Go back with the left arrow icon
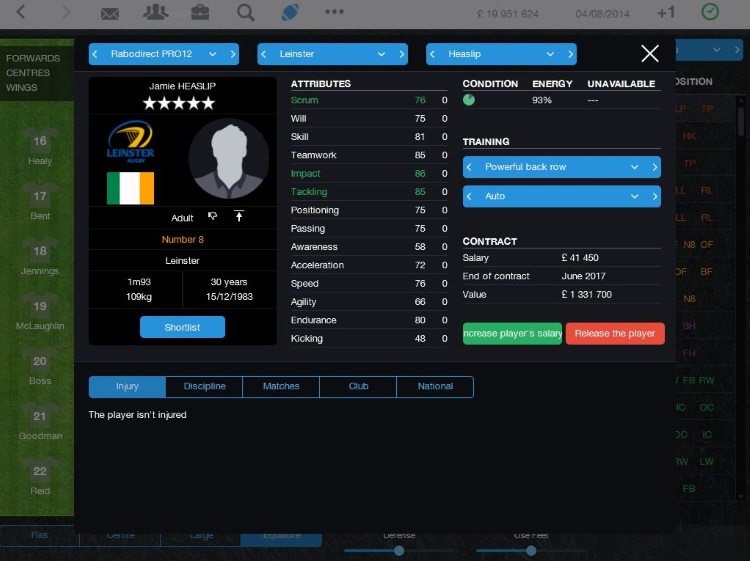The height and width of the screenshot is (561, 750). (x=21, y=12)
